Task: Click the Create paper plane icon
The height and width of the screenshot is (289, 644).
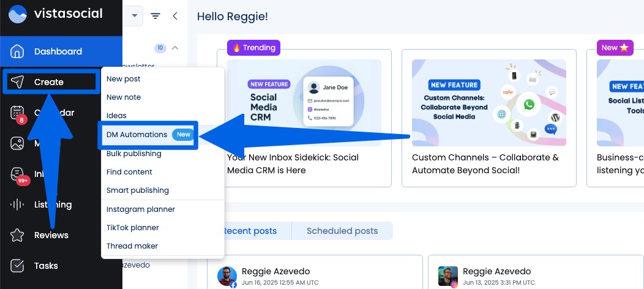Action: pyautogui.click(x=18, y=82)
